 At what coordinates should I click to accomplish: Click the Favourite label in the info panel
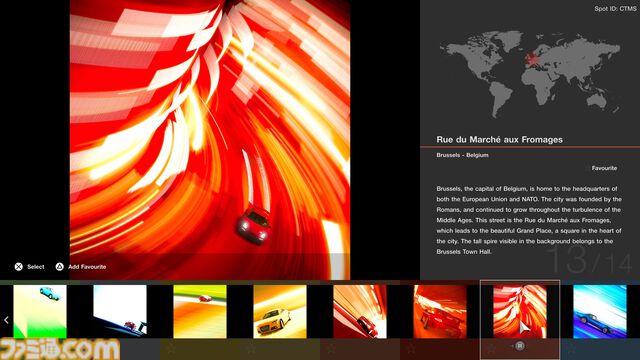tap(604, 168)
